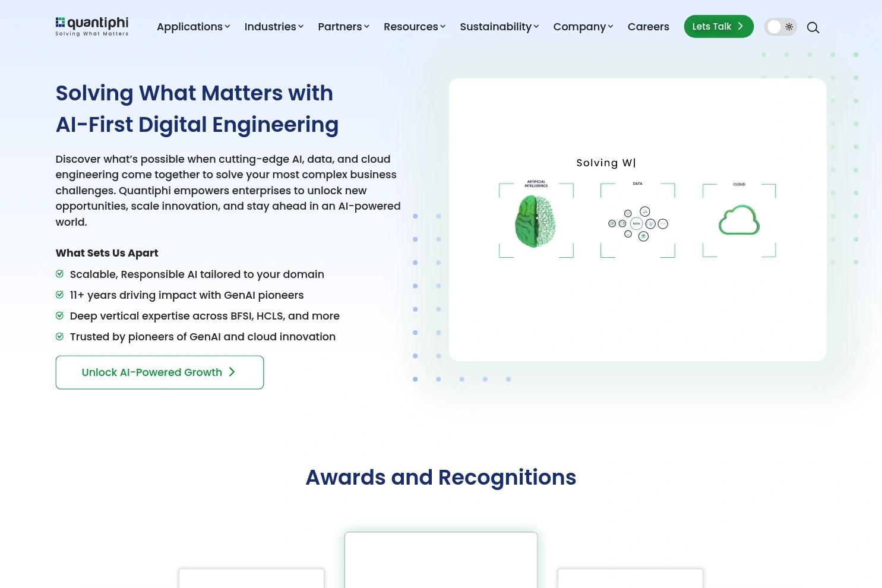This screenshot has width=882, height=588.
Task: Click the arrow icon in Lets Talk button
Action: pos(740,26)
